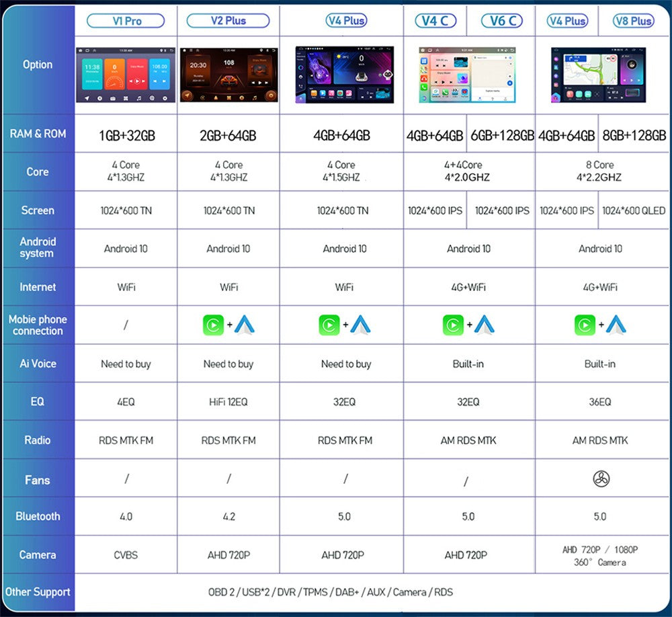Click Android Auto icon in the 8 Core column
The width and height of the screenshot is (672, 617).
(616, 325)
